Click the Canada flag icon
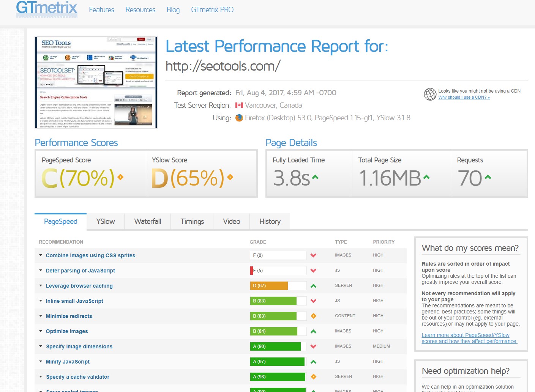 click(x=239, y=105)
